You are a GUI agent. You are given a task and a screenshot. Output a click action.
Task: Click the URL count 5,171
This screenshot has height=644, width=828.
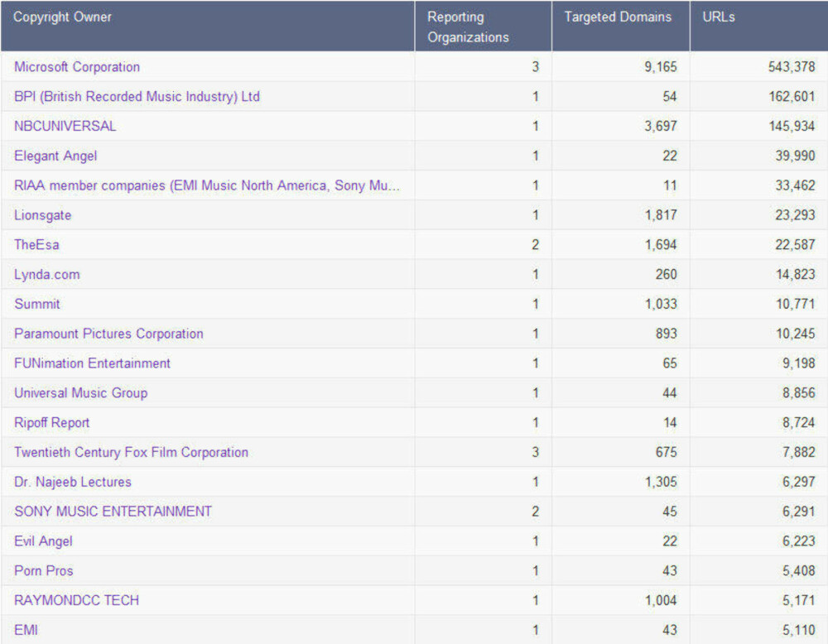(x=799, y=601)
